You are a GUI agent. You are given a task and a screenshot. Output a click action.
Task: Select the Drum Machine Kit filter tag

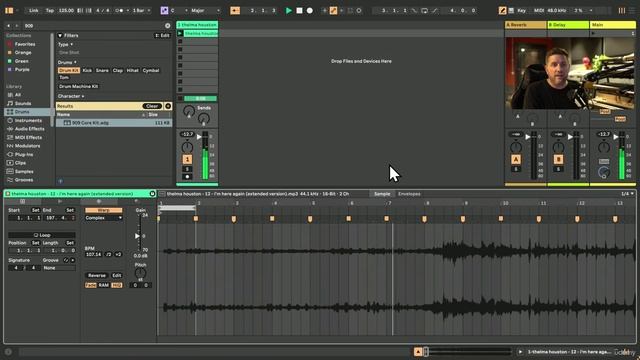(78, 87)
